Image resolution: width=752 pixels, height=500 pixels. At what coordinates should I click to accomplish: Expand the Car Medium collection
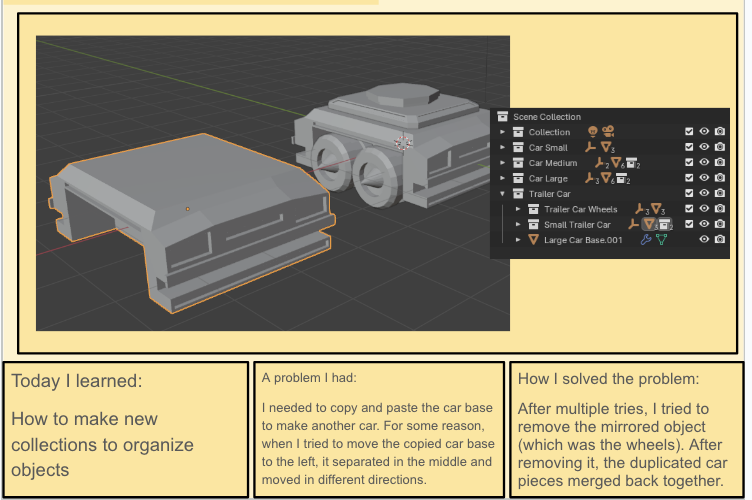(x=503, y=163)
